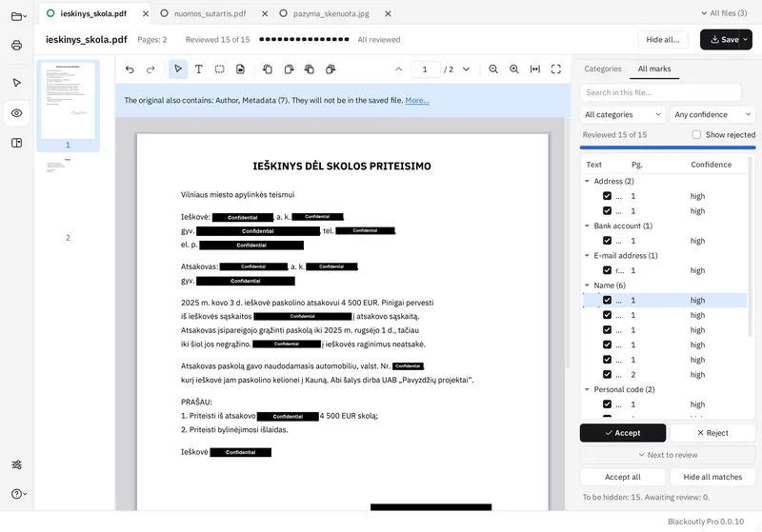Open the All categories dropdown
The image size is (762, 532).
point(623,114)
